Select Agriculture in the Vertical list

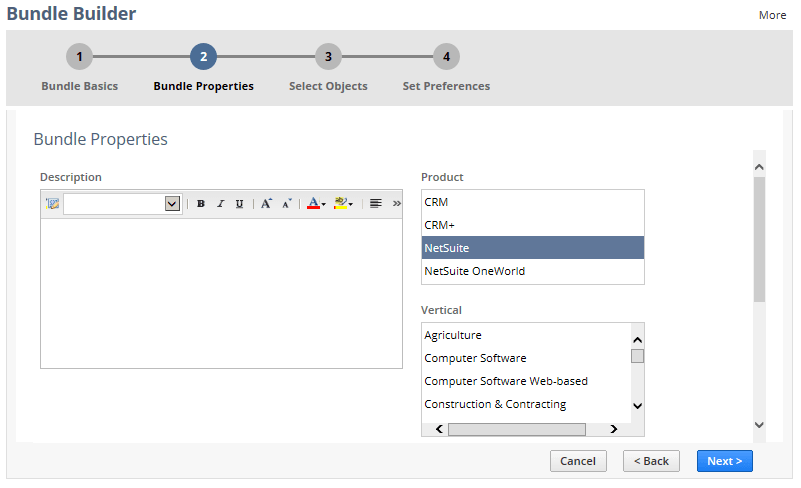[526, 335]
